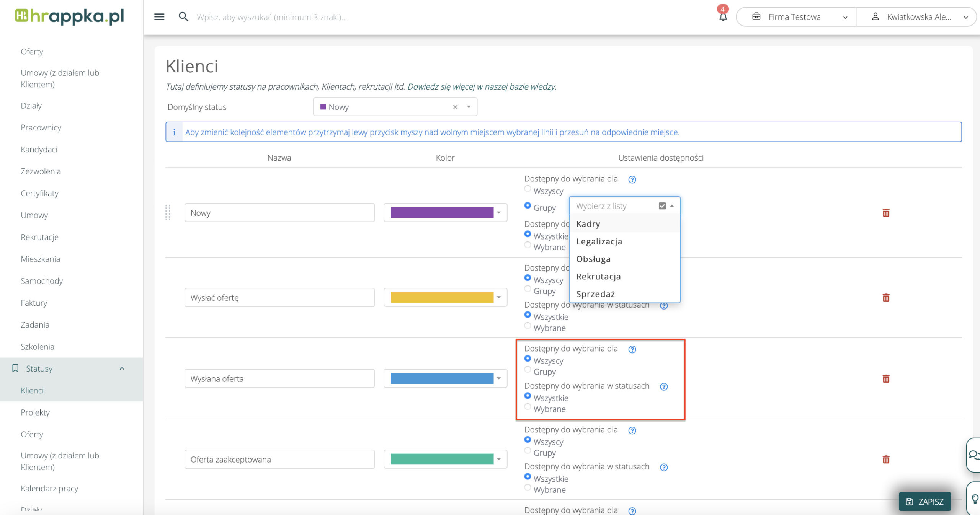Screen dimensions: 980x515
Task: Open the hamburger menu icon
Action: (x=159, y=17)
